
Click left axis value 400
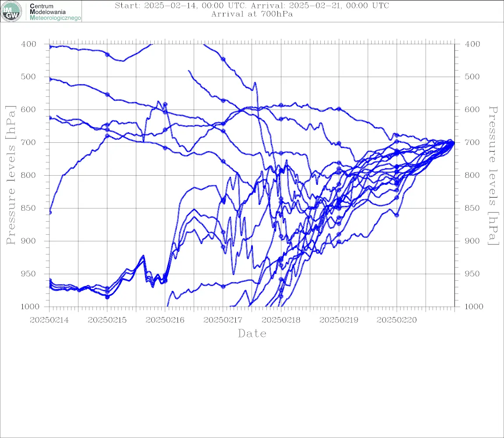[28, 44]
